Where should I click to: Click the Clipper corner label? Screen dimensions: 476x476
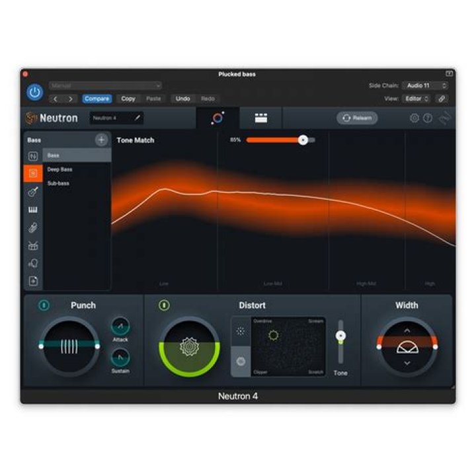pos(260,372)
